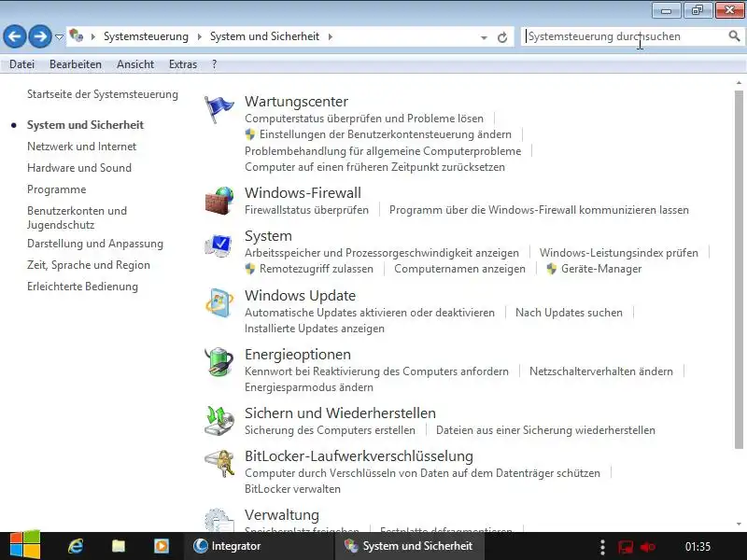Open the file explorer taskbar icon
Viewport: 747px width, 560px height.
click(119, 546)
